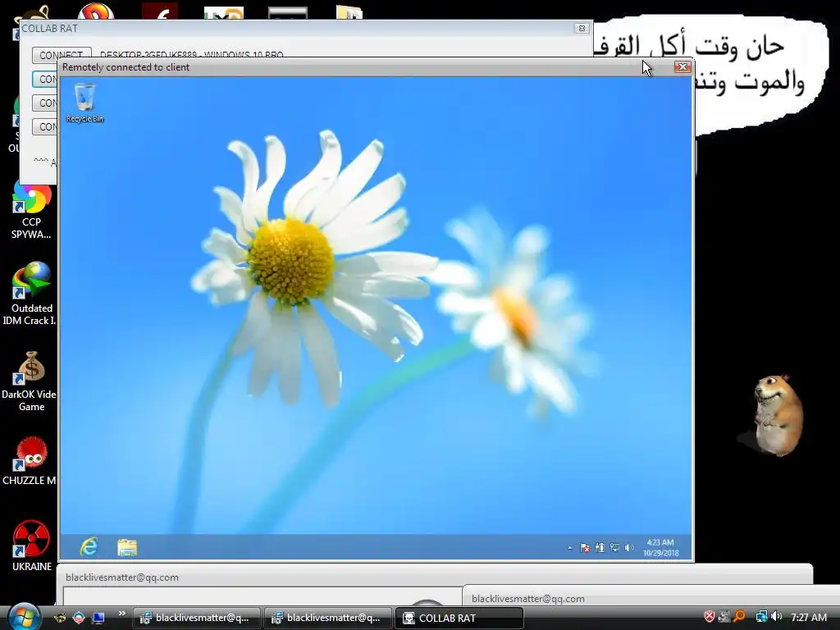
Task: Switch to second blacklivesmatter@q... taskbar button
Action: click(328, 618)
